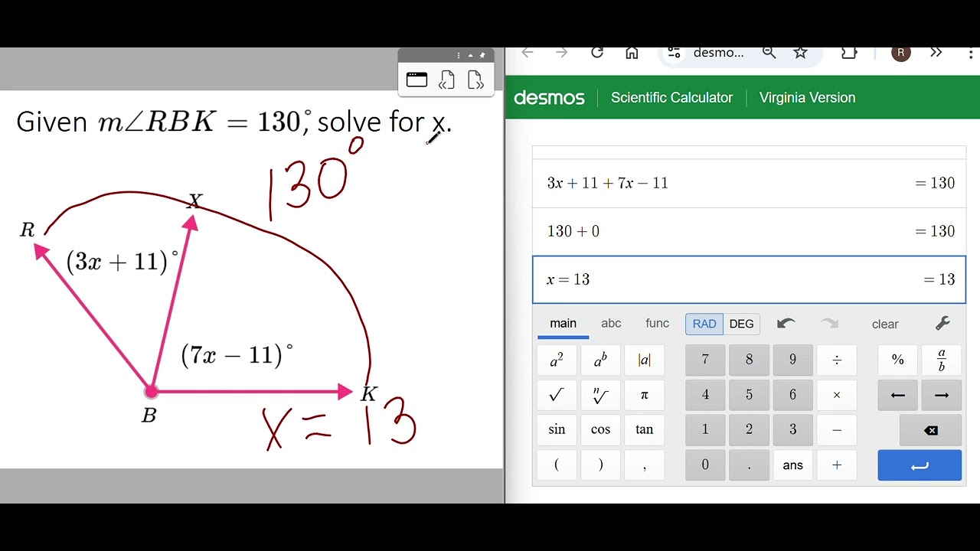Click the multiply operator key
The height and width of the screenshot is (551, 980).
(x=837, y=395)
